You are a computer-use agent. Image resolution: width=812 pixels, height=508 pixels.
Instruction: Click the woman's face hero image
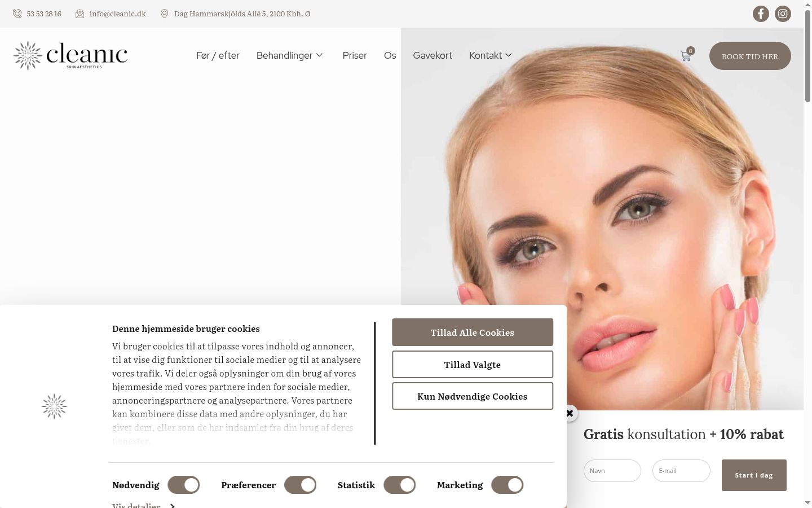pyautogui.click(x=602, y=219)
